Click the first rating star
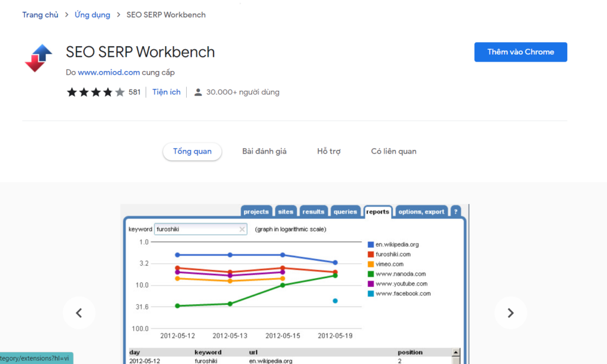 coord(72,92)
